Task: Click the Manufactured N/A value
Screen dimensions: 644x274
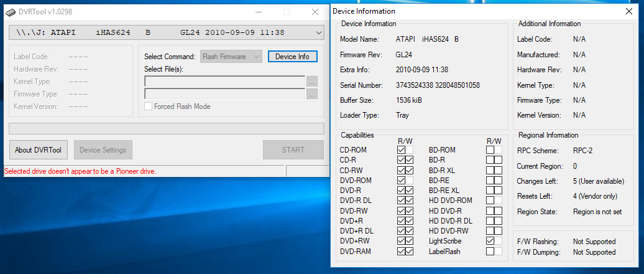Action: pyautogui.click(x=579, y=55)
